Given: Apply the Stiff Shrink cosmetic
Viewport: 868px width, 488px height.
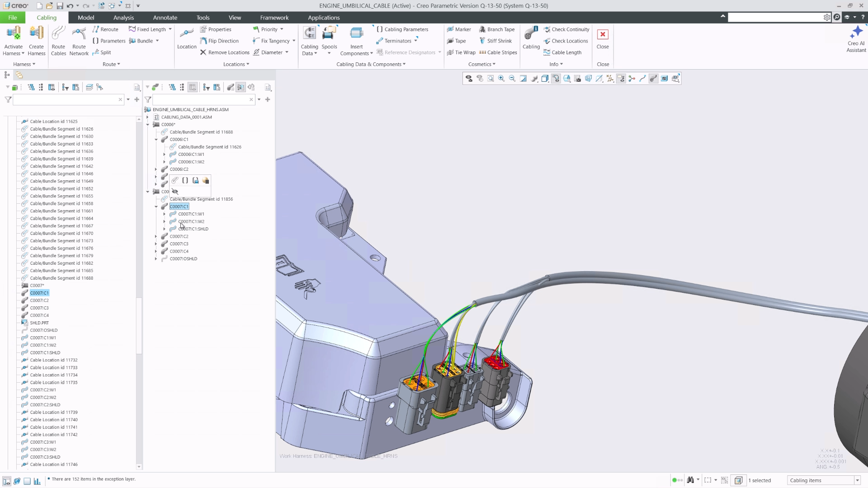Looking at the screenshot, I should pyautogui.click(x=495, y=41).
